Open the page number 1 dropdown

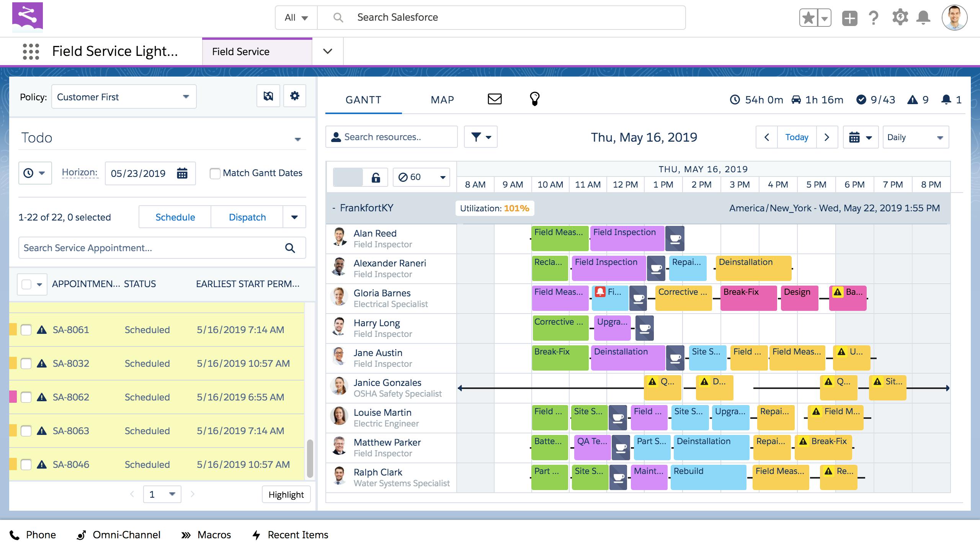pyautogui.click(x=162, y=494)
